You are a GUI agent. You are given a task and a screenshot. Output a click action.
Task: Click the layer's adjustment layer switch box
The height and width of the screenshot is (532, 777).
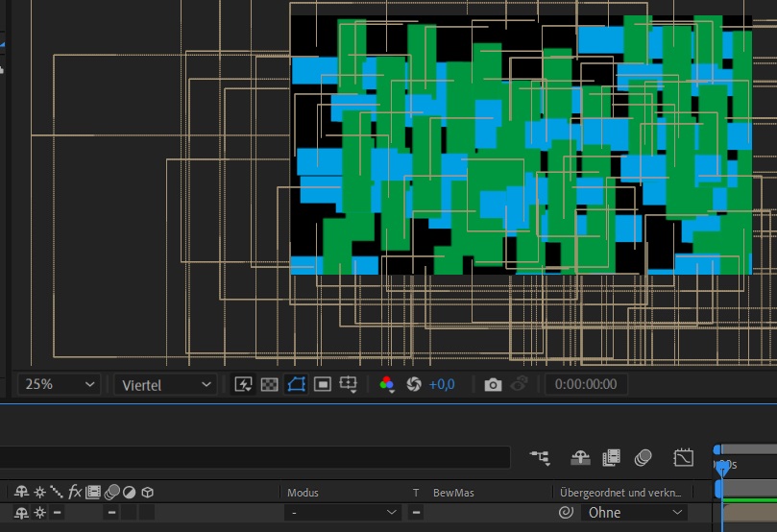[129, 512]
